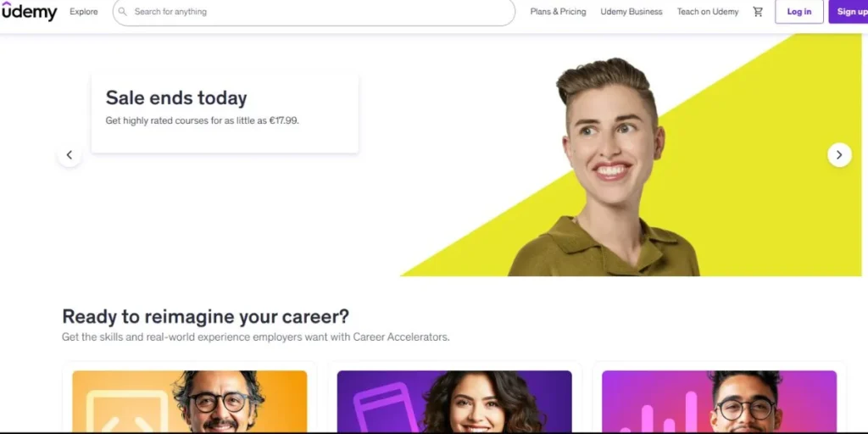
Task: Click the yellow hero banner image
Action: (x=631, y=155)
